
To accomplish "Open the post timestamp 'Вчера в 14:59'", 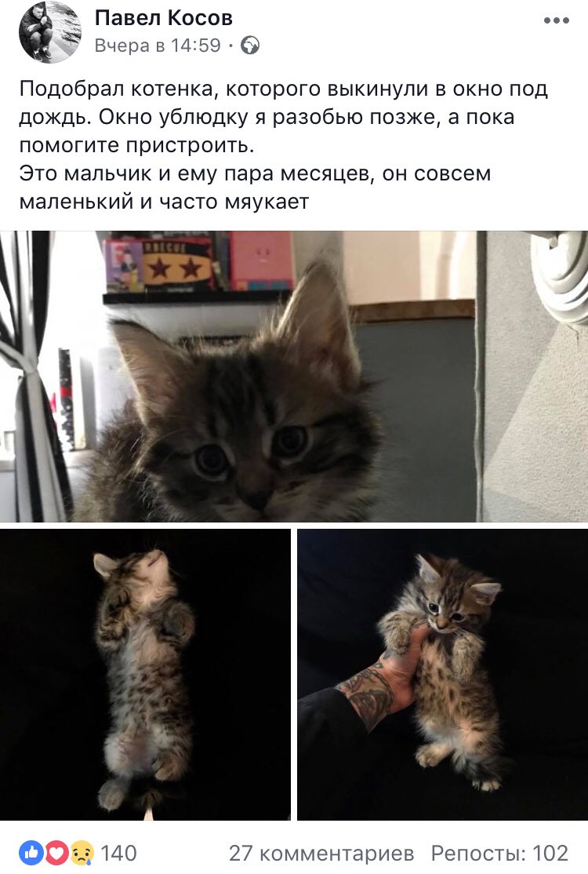I will coord(158,46).
